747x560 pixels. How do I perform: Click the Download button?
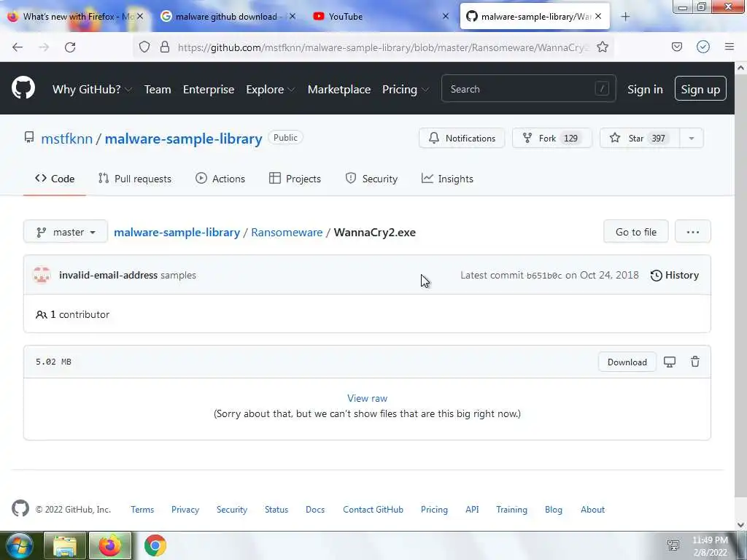(x=627, y=362)
